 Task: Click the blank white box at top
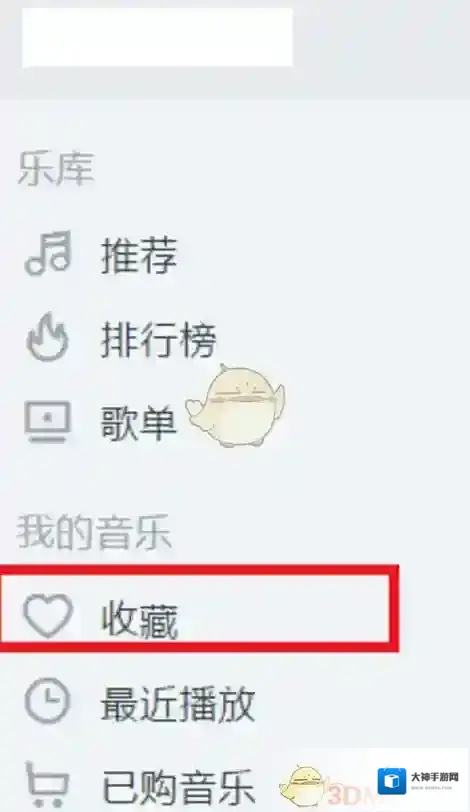[157, 37]
